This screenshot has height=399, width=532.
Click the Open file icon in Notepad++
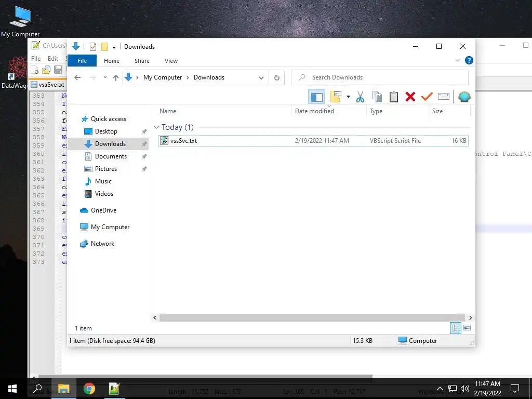coord(46,70)
